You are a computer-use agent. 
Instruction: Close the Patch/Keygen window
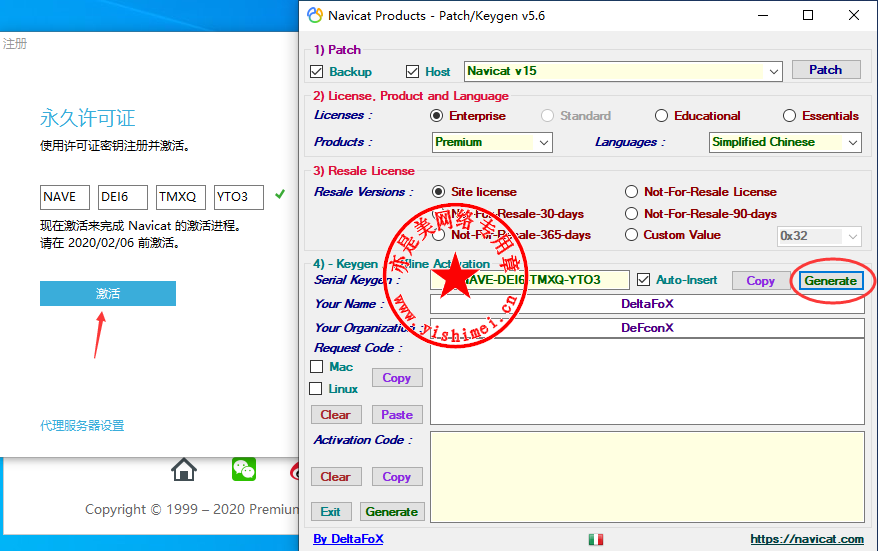tap(854, 15)
